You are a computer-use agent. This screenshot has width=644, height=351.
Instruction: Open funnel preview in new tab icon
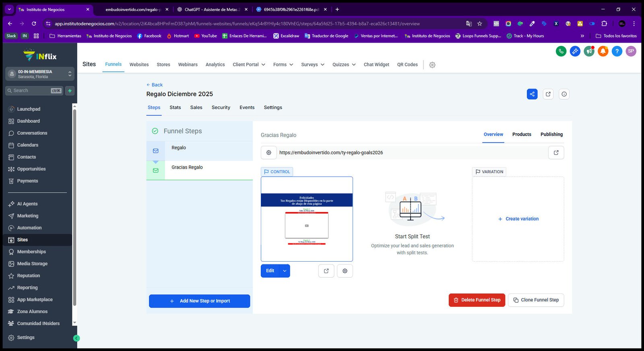tap(548, 94)
